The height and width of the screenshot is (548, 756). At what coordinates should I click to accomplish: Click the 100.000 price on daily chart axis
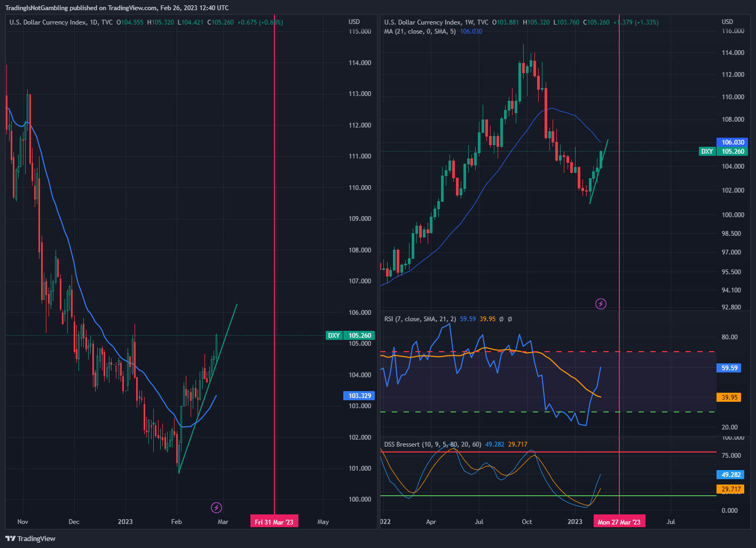pyautogui.click(x=360, y=499)
